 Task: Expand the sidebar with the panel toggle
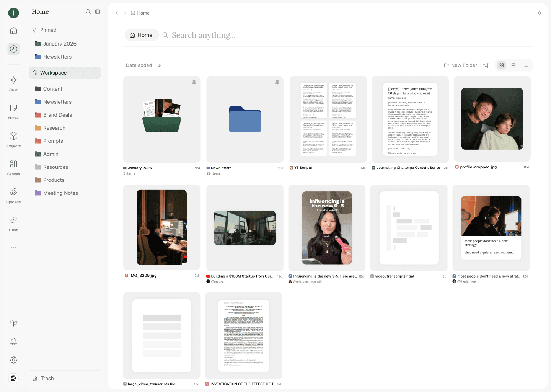pos(98,11)
